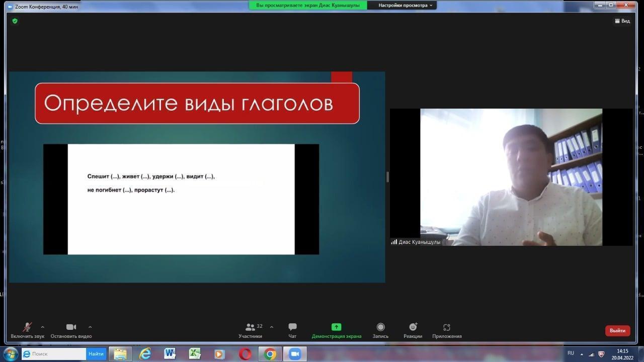Open Настройки просмотра view options menu
Viewport: 644px width, 362px height.
[x=405, y=6]
